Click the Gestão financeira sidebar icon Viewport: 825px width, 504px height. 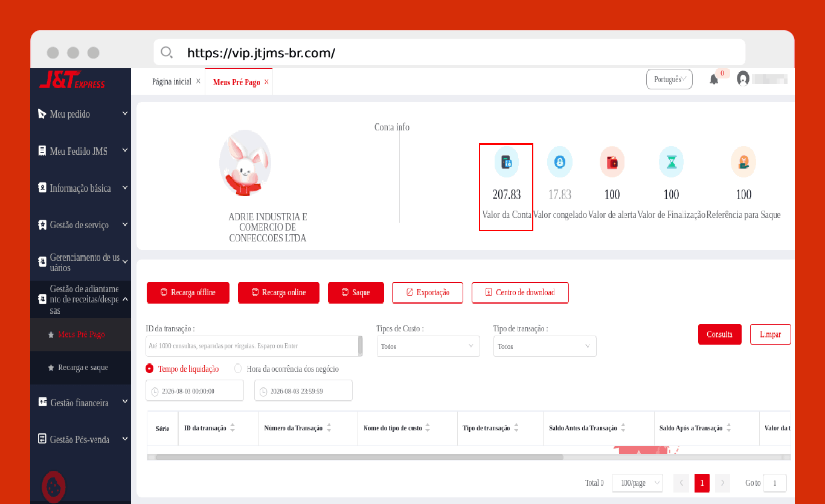42,402
